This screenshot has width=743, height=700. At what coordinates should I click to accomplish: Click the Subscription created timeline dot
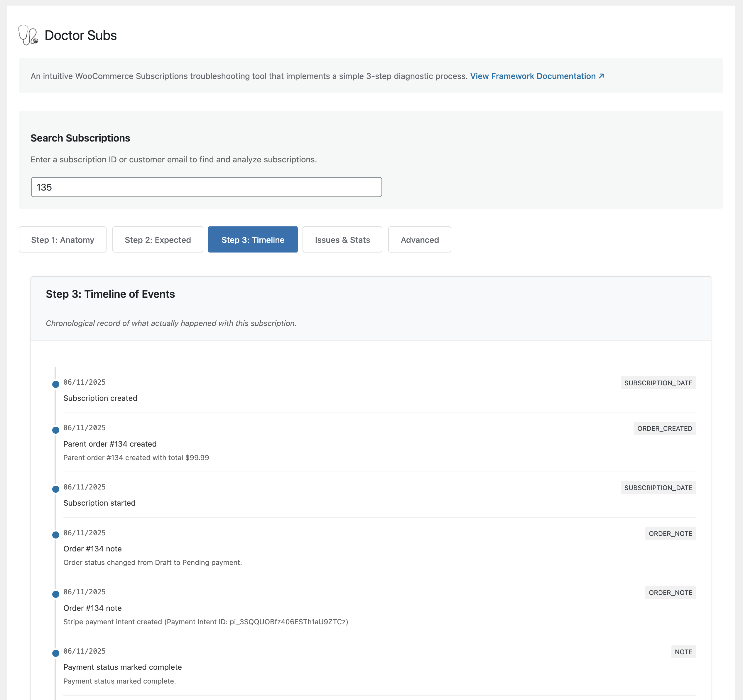(x=56, y=384)
